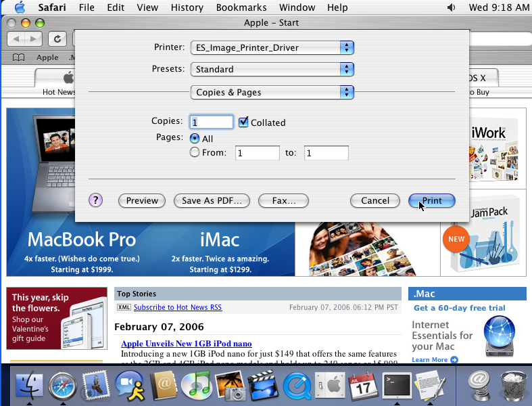Launch Terminal from the Dock

pos(397,385)
